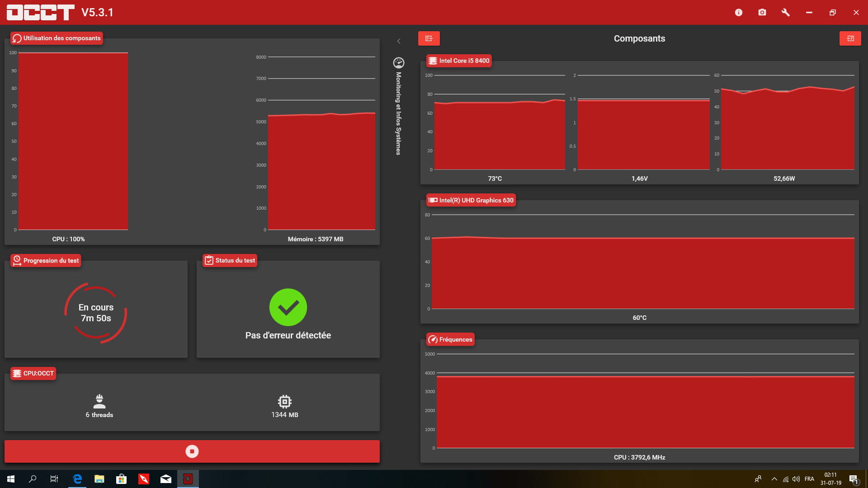Click the Mémoire 5397 MB graph
Screen dimensions: 868x488
(x=321, y=143)
